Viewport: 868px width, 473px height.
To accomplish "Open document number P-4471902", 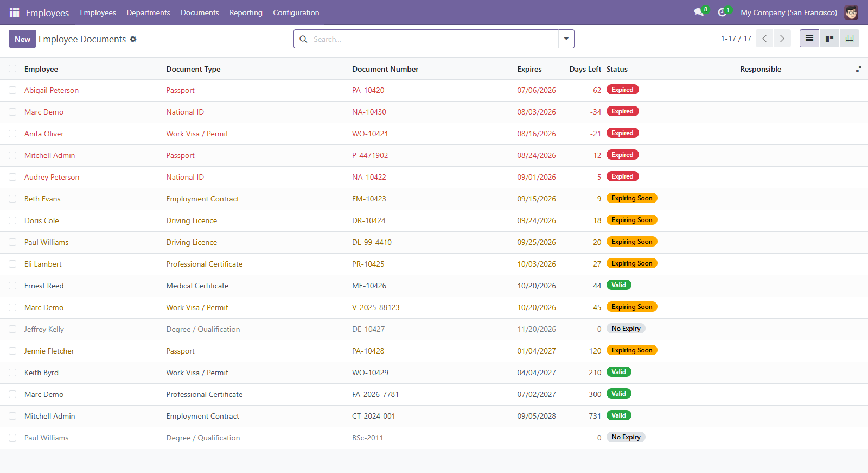I will click(x=370, y=155).
